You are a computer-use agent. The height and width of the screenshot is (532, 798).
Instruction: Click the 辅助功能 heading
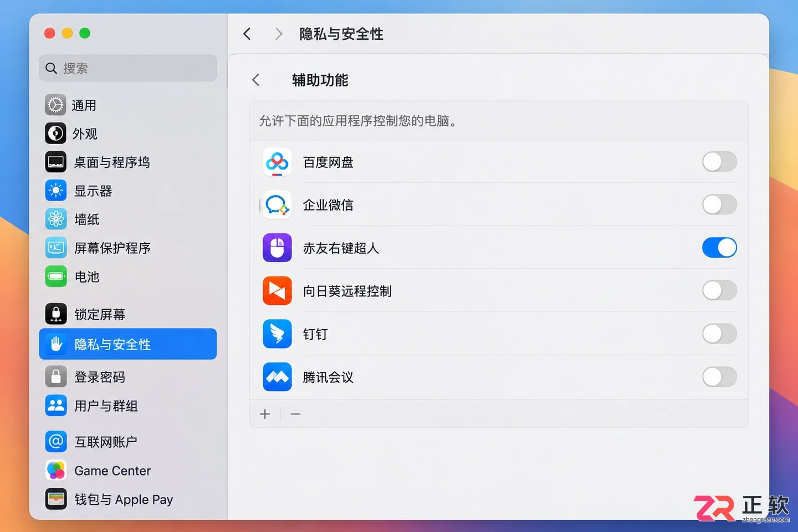(x=320, y=80)
